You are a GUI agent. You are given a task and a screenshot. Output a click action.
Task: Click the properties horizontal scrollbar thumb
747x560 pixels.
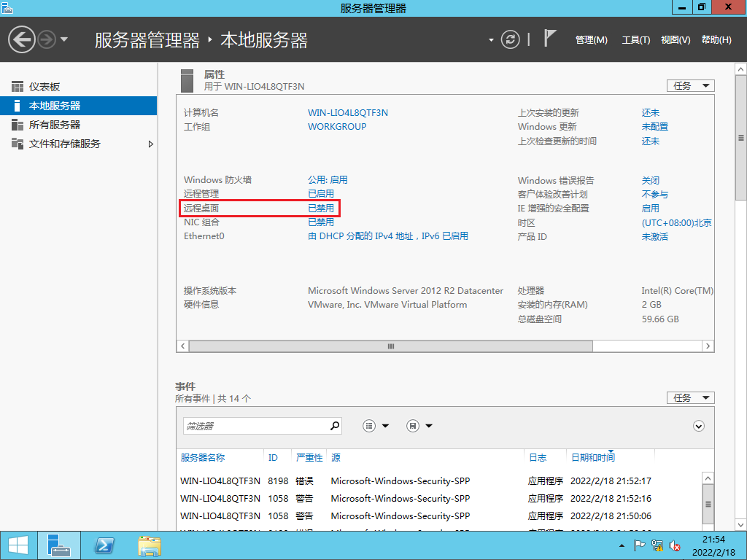pyautogui.click(x=391, y=346)
